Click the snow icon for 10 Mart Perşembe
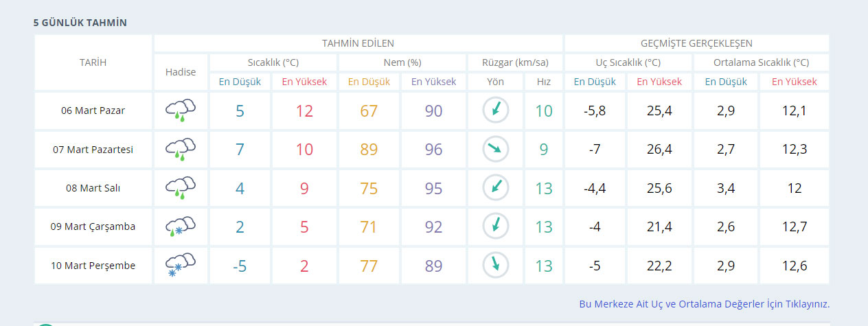 (x=181, y=265)
